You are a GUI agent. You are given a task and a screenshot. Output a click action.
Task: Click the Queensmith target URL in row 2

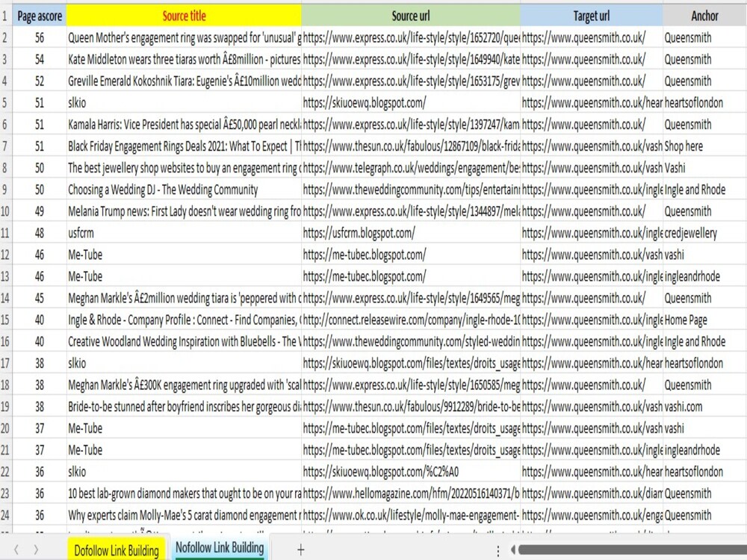pyautogui.click(x=591, y=37)
